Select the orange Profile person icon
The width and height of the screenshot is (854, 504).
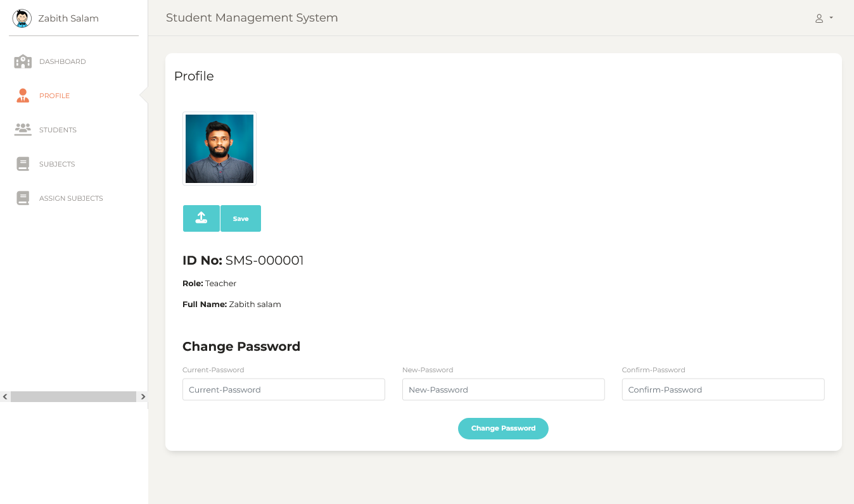tap(23, 96)
